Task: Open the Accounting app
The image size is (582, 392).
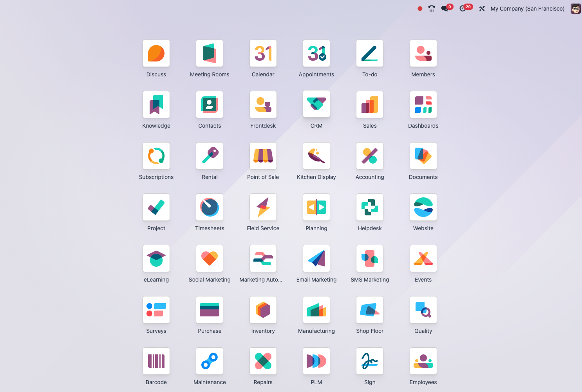Action: click(370, 156)
